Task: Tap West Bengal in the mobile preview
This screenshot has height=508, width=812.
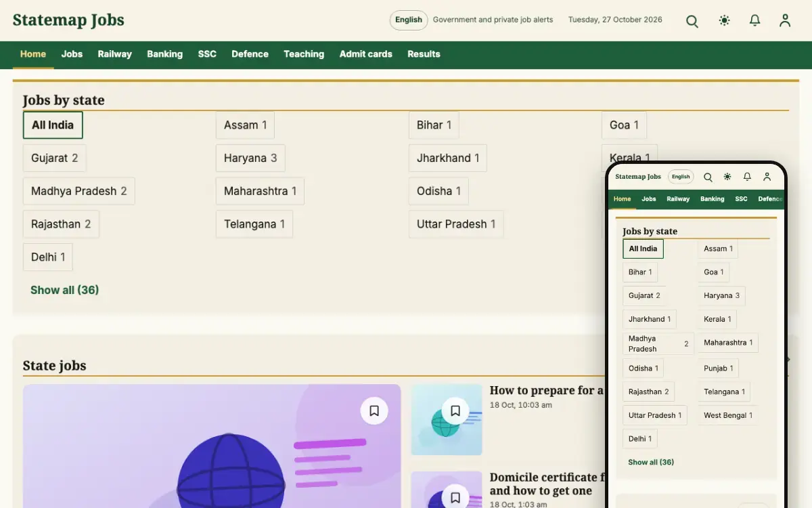Action: (x=728, y=415)
